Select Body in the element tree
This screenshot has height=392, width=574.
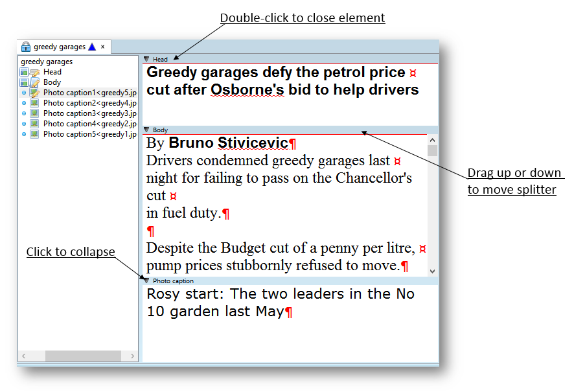[x=52, y=82]
